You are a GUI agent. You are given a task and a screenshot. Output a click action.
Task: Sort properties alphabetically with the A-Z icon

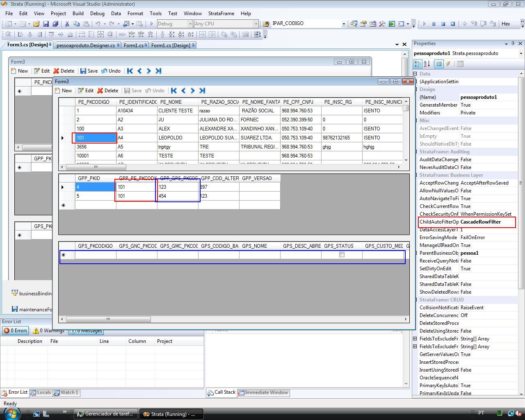point(427,64)
